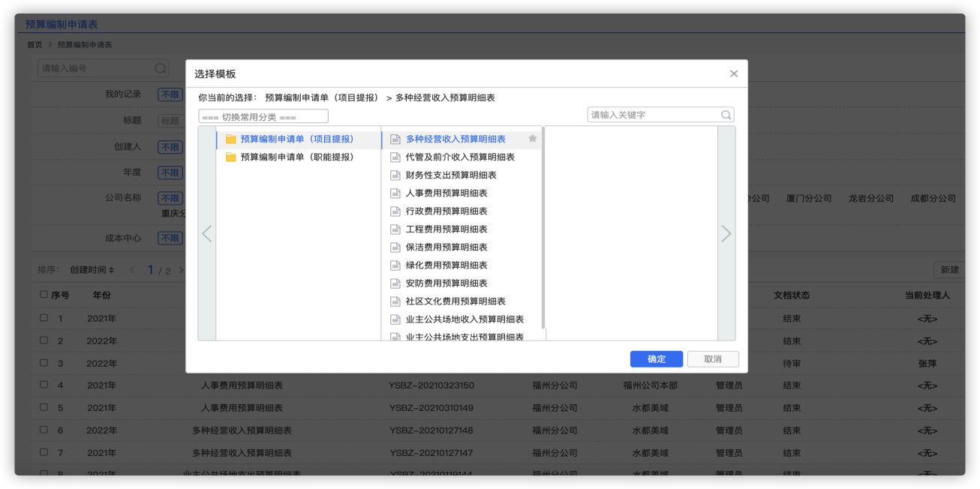Close the 选择模板 dialog with the X

tap(734, 73)
